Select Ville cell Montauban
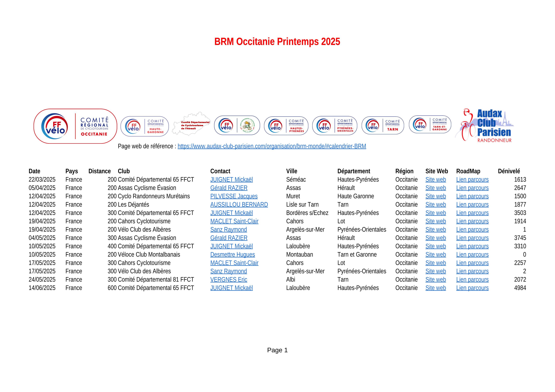This screenshot has height=392, width=555. pos(299,255)
